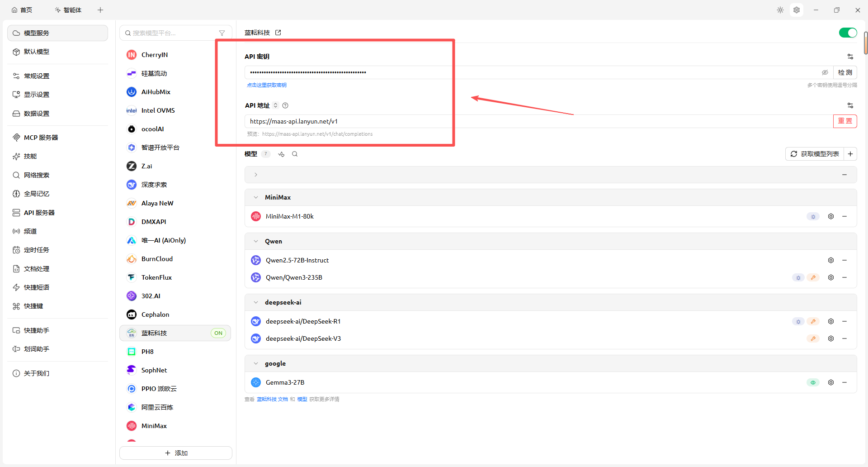The height and width of the screenshot is (467, 868).
Task: Open the 模型 link in the footer note
Action: (x=302, y=399)
